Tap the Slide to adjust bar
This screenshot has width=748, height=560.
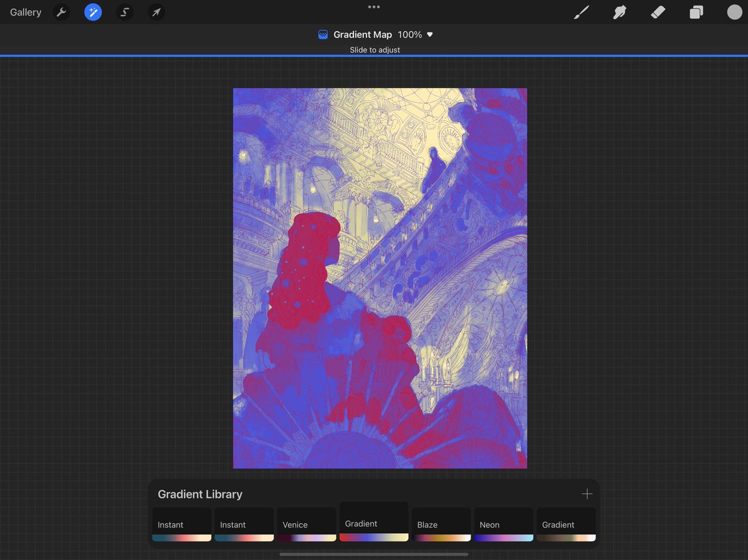(374, 50)
